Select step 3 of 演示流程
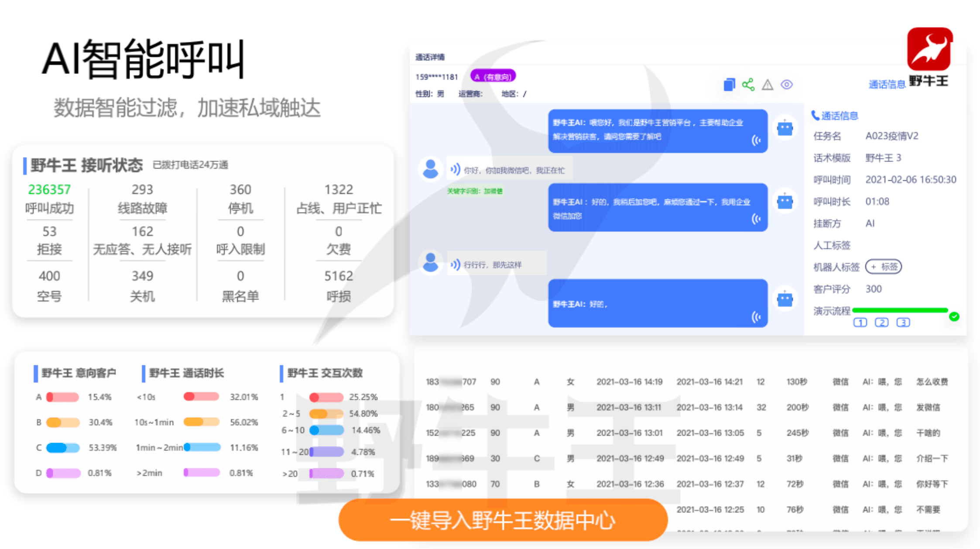This screenshot has width=980, height=549. point(903,323)
